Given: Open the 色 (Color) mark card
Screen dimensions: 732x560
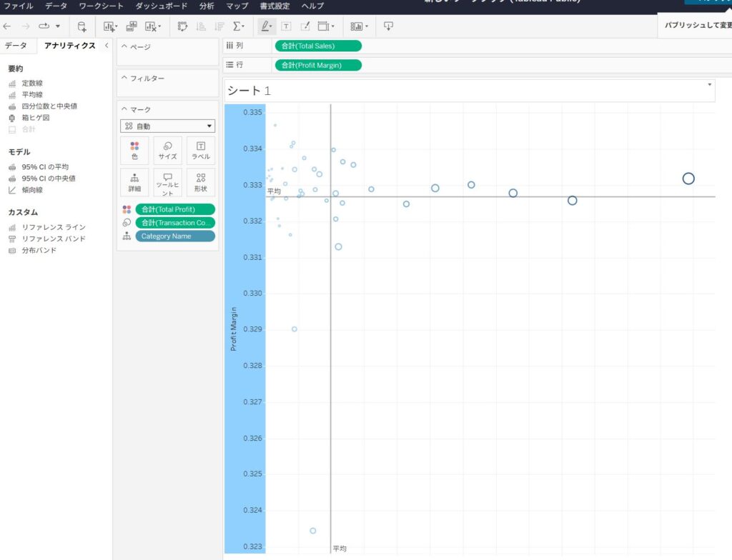Looking at the screenshot, I should coord(134,151).
